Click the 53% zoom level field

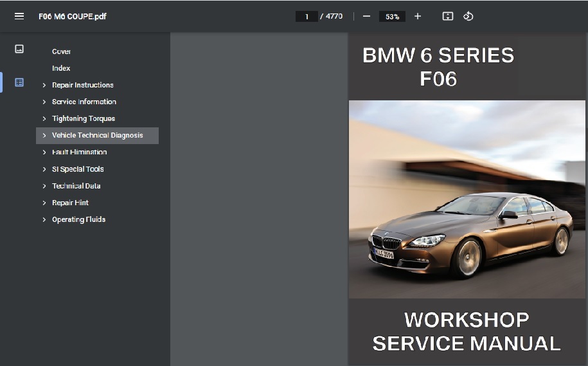pyautogui.click(x=392, y=17)
